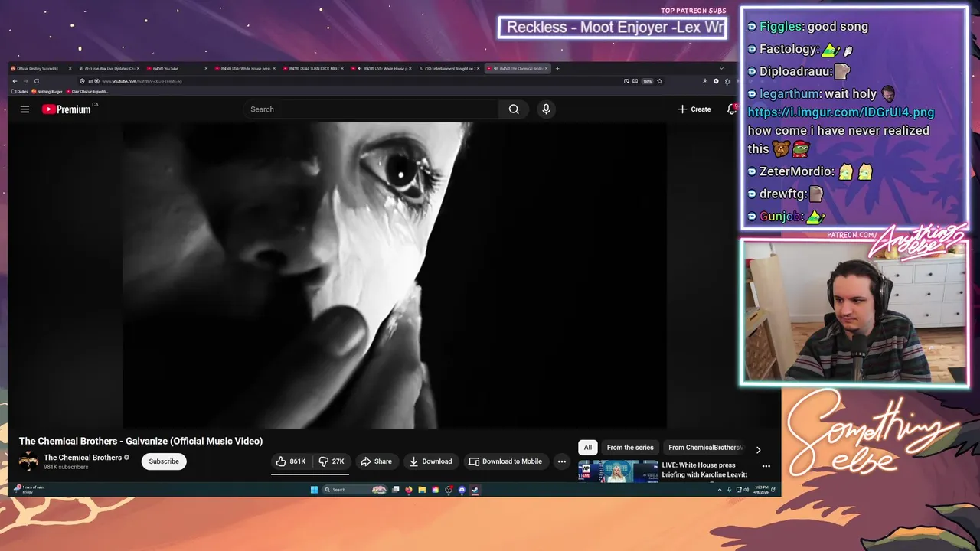Click the browser address bar URL
The image size is (980, 551).
coord(142,81)
